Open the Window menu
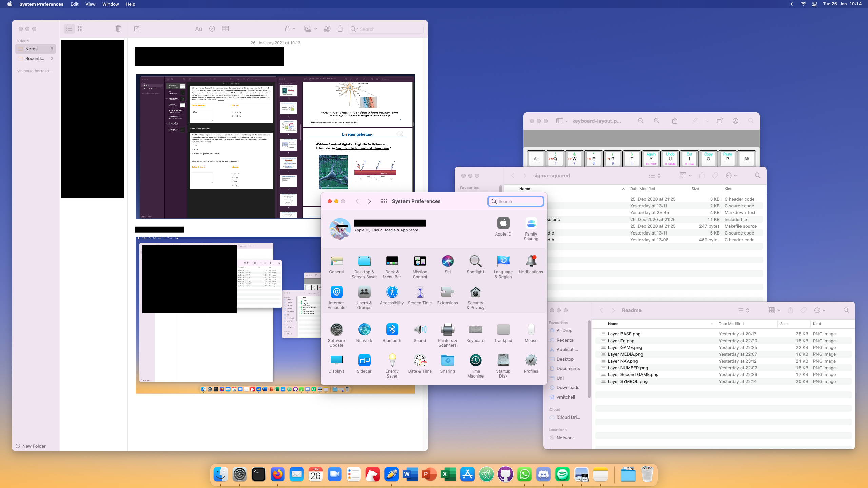 pos(111,4)
